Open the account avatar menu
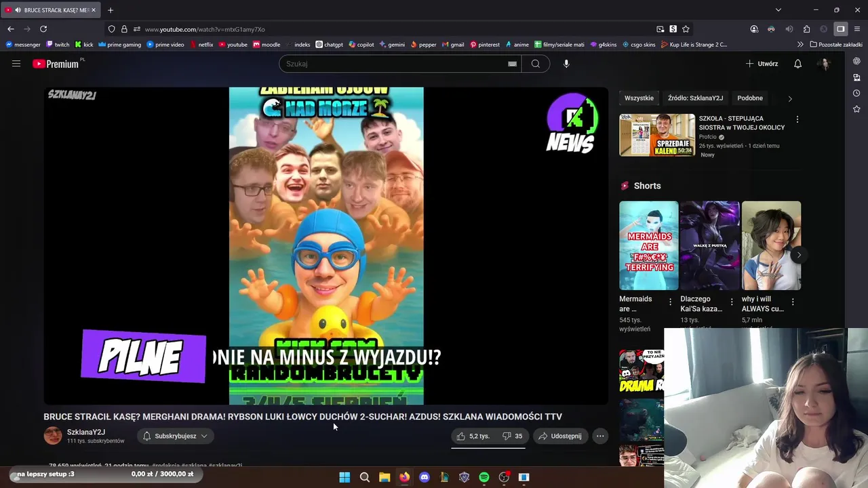The height and width of the screenshot is (488, 868). tap(824, 64)
